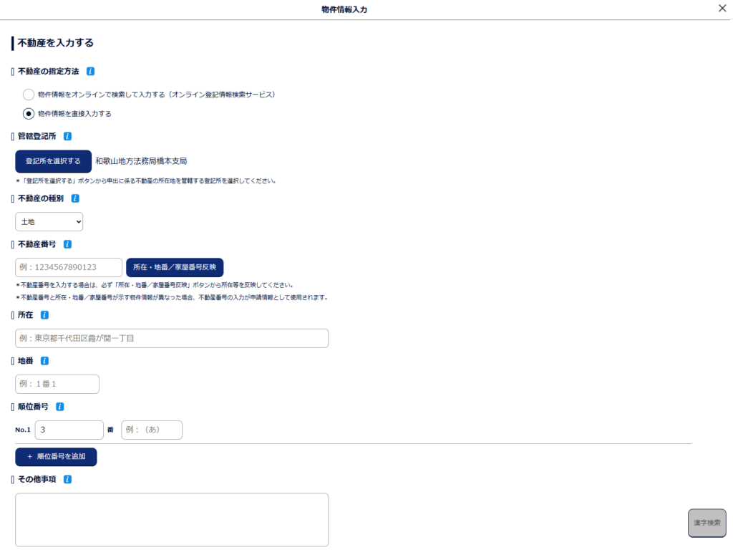Image resolution: width=733 pixels, height=560 pixels.
Task: Show info icon for 地番
Action: click(44, 361)
